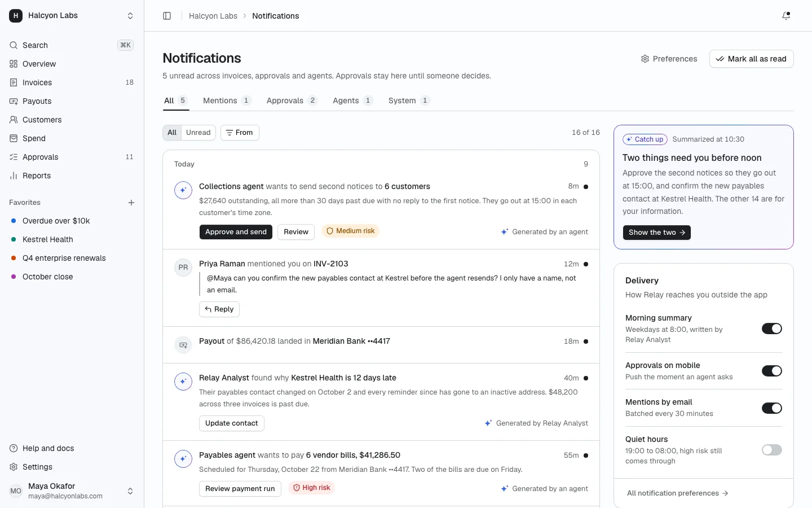
Task: Switch to the Agents tab
Action: coord(353,100)
